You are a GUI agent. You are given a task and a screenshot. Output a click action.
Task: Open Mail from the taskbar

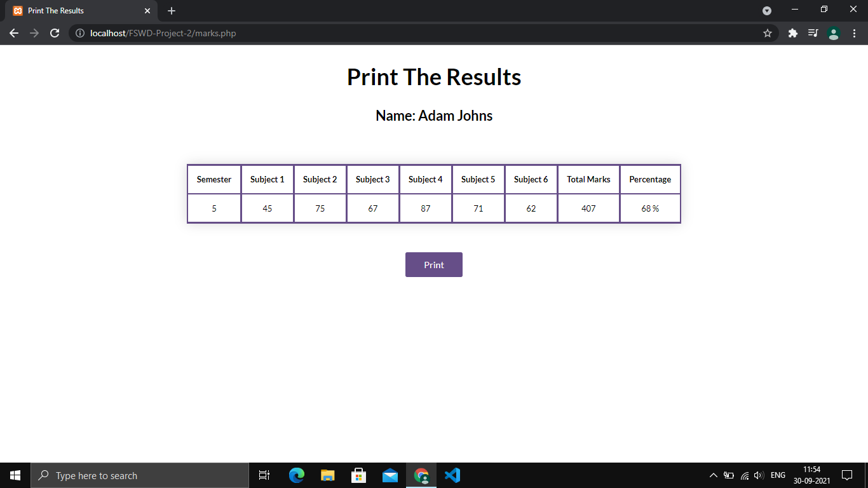click(390, 475)
